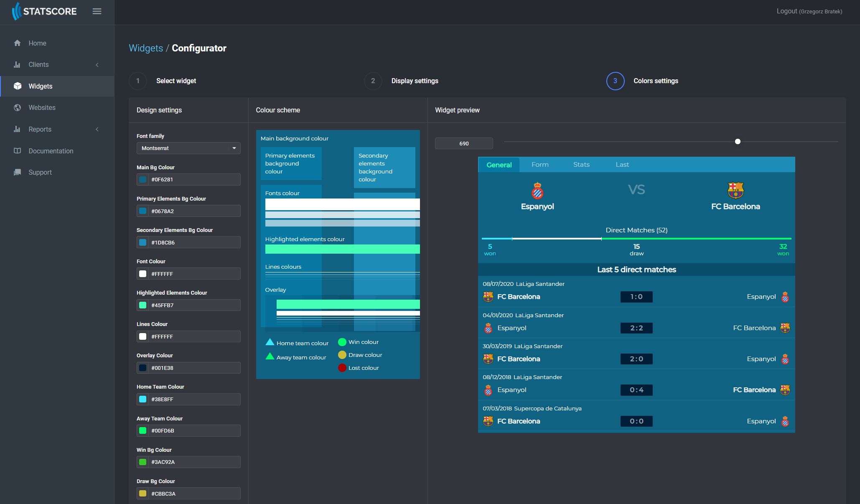This screenshot has height=504, width=860.
Task: Click the Primary elements background colour block
Action: (x=291, y=163)
